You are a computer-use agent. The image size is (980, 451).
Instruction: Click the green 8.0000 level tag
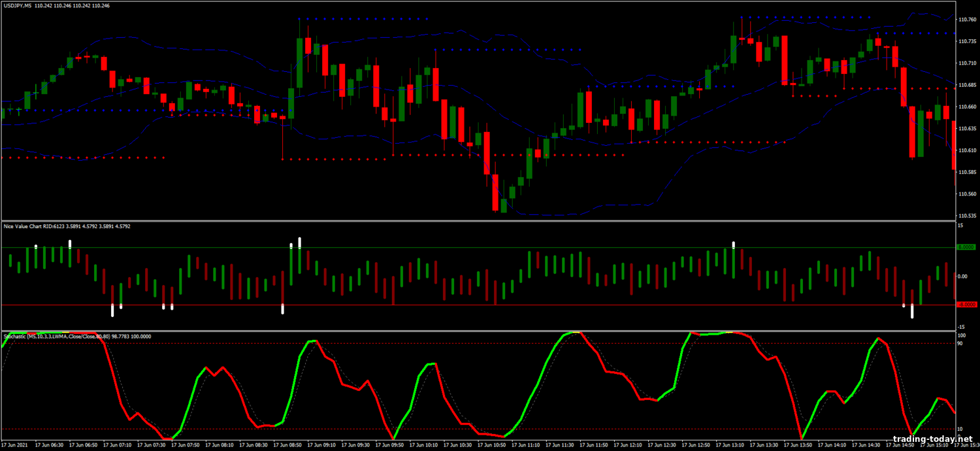pyautogui.click(x=965, y=248)
